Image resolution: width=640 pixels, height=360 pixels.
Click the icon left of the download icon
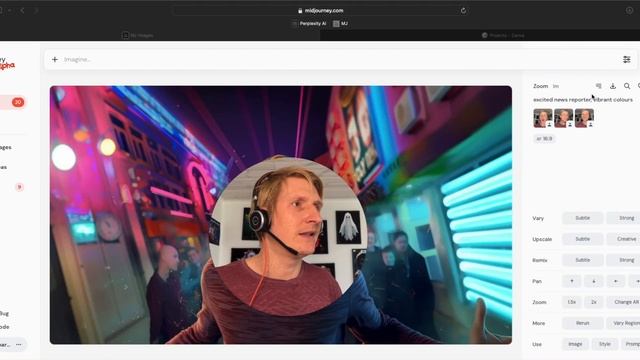[598, 86]
